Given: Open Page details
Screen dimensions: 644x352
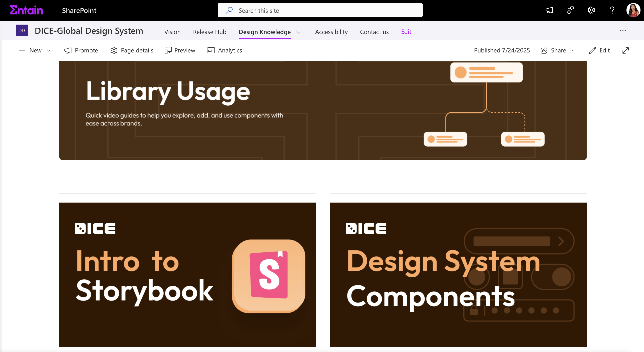Looking at the screenshot, I should coord(132,50).
